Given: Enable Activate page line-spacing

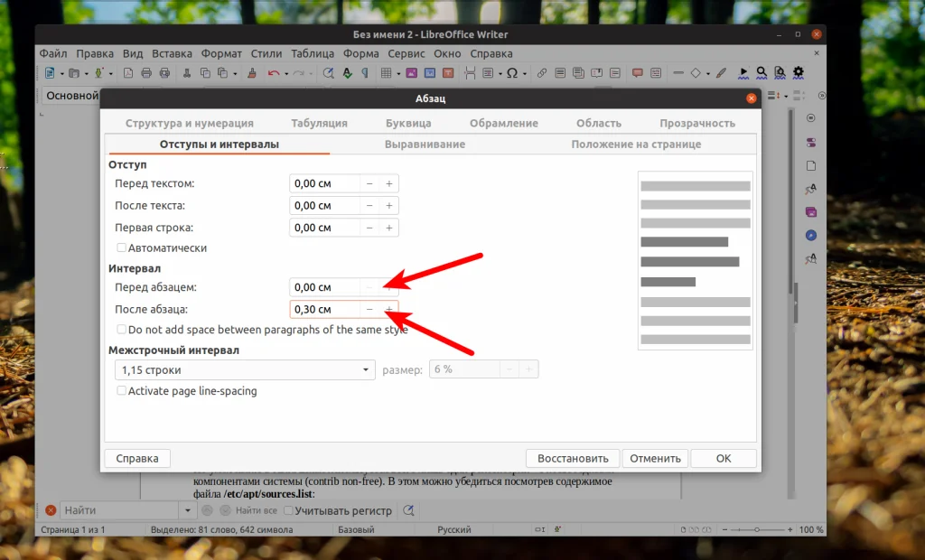Looking at the screenshot, I should click(122, 390).
